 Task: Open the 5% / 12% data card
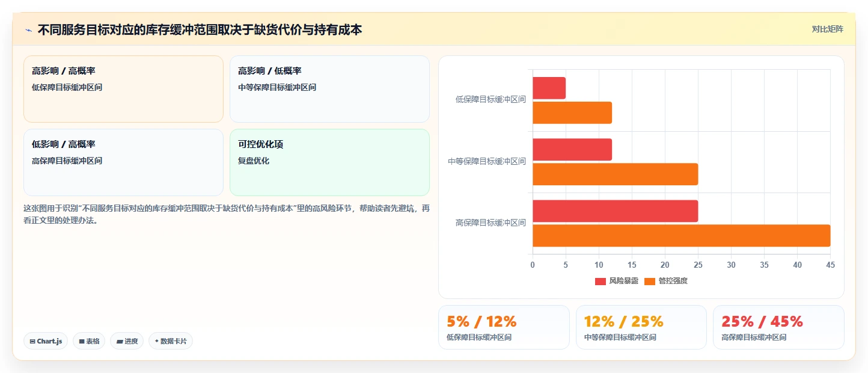504,327
